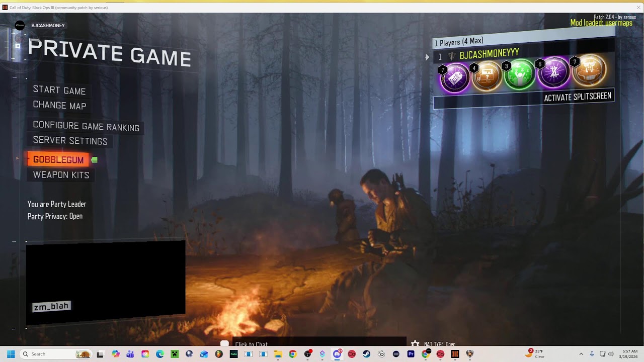Open FL Studio from the taskbar
Screen dimensions: 644x362
point(219,354)
